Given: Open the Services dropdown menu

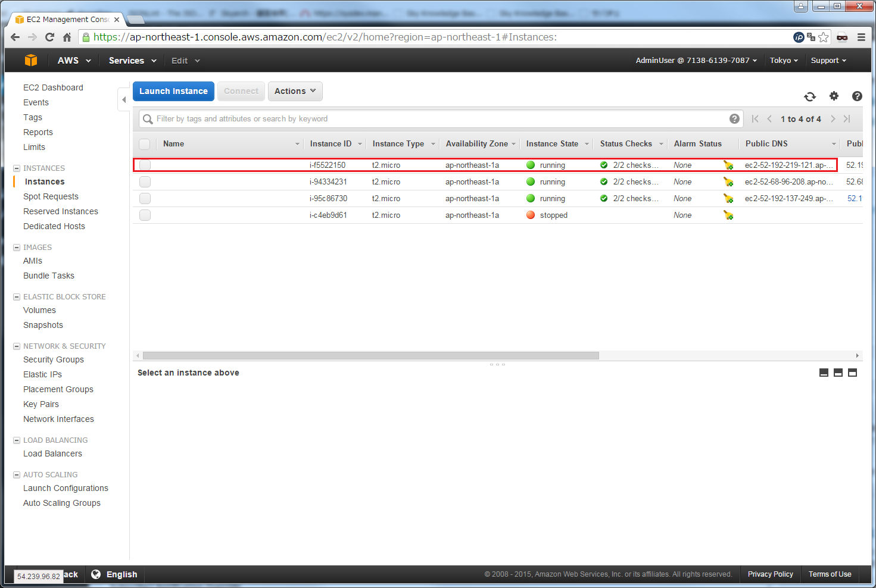Looking at the screenshot, I should click(x=132, y=61).
